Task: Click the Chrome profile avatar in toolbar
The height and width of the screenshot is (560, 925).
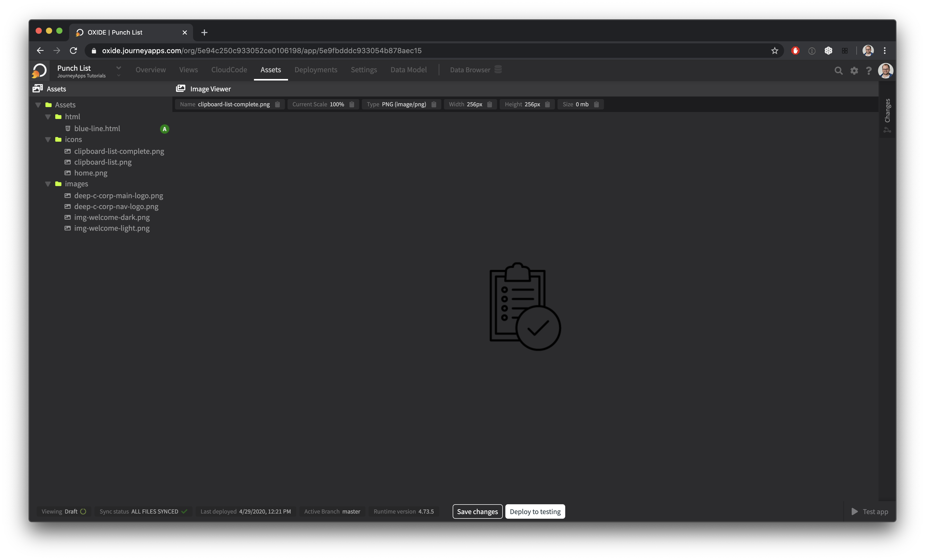Action: (867, 51)
